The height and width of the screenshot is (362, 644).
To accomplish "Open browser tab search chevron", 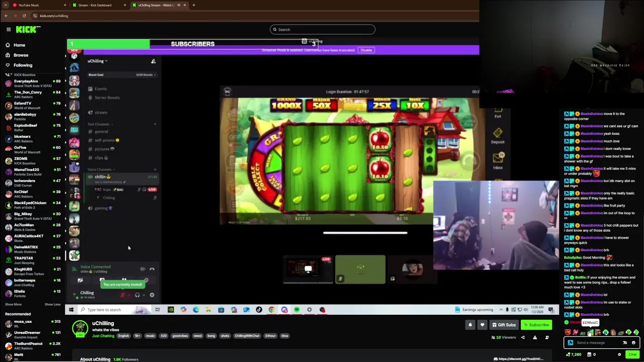I will tap(6, 5).
